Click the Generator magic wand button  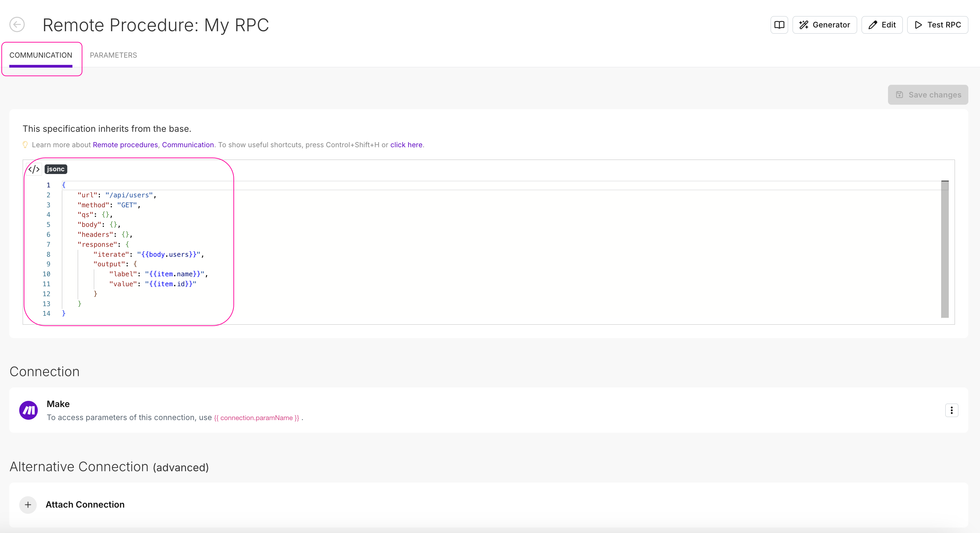824,25
